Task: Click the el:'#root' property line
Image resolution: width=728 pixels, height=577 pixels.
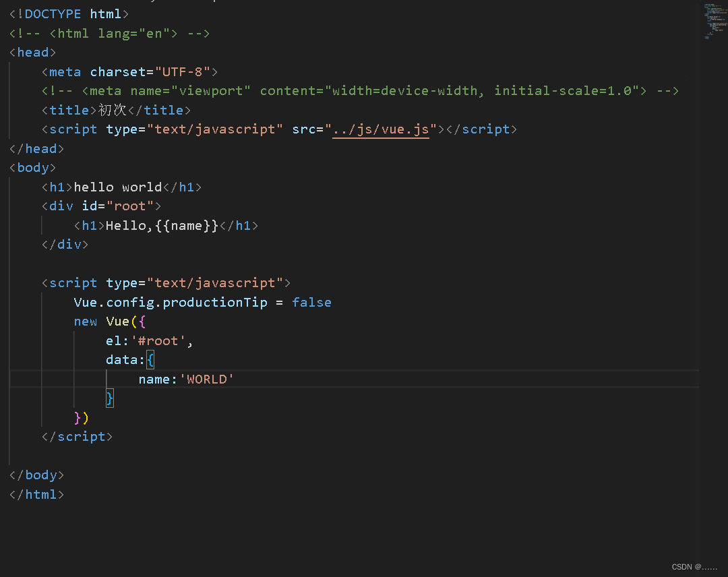Action: coord(149,341)
